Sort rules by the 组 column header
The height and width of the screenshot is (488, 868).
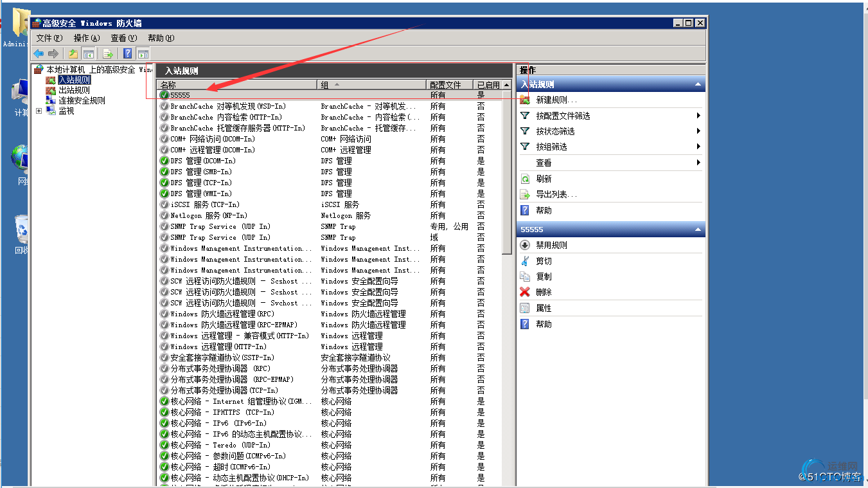coord(373,85)
